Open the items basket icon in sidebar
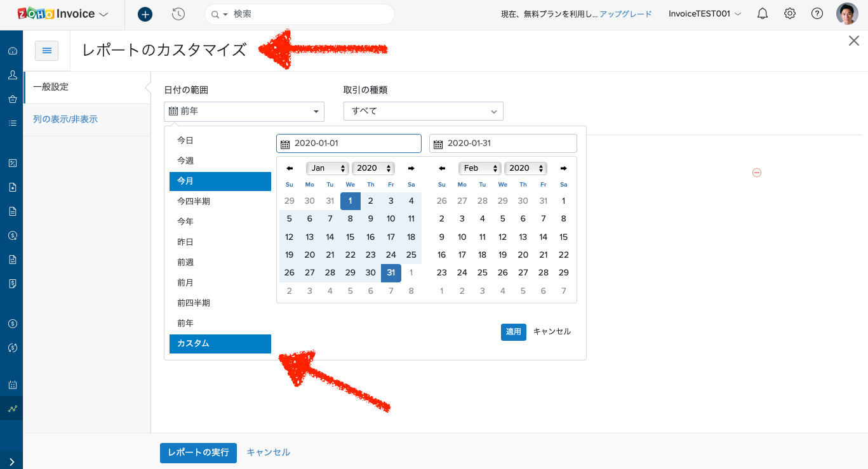This screenshot has height=469, width=868. pyautogui.click(x=12, y=99)
